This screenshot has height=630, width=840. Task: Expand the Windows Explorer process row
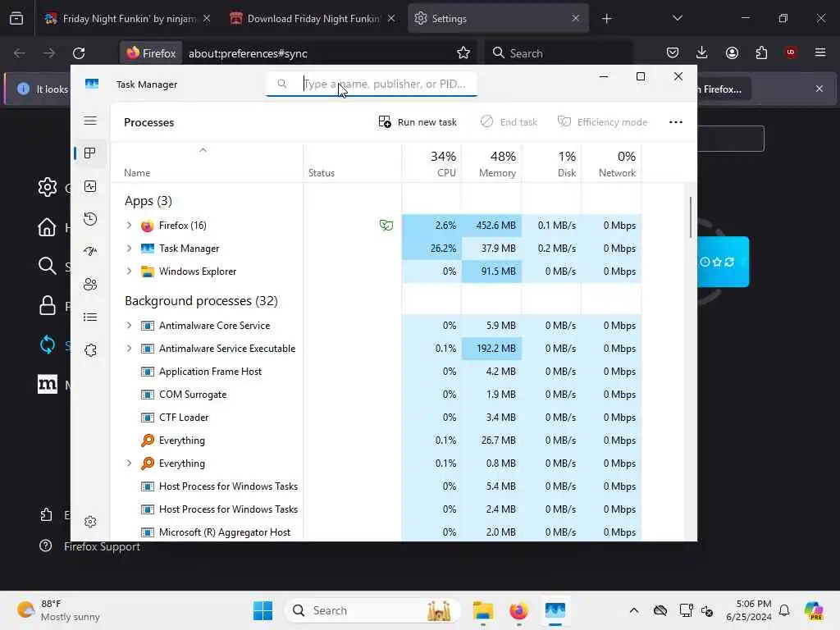tap(129, 272)
